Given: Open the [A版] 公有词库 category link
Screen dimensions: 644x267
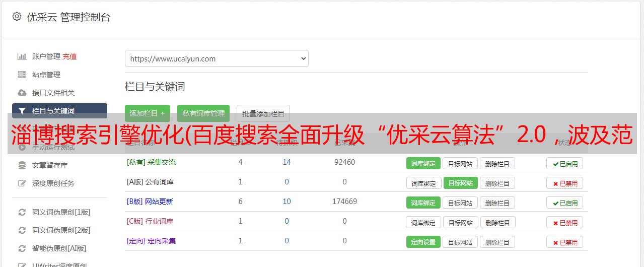Looking at the screenshot, I should [150, 182].
